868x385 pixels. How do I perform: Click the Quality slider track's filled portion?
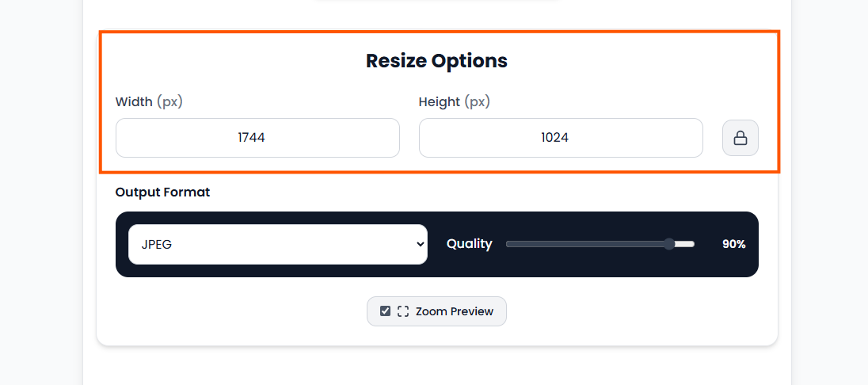point(586,244)
